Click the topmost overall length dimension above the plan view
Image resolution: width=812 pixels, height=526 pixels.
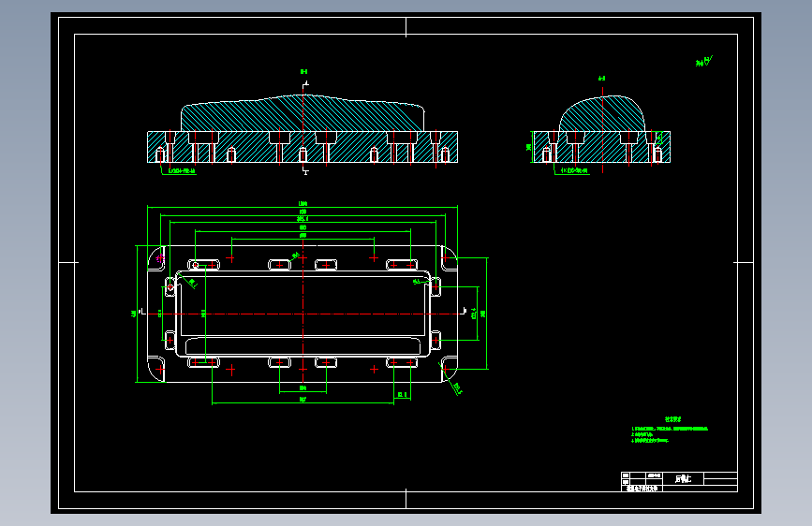(x=303, y=203)
